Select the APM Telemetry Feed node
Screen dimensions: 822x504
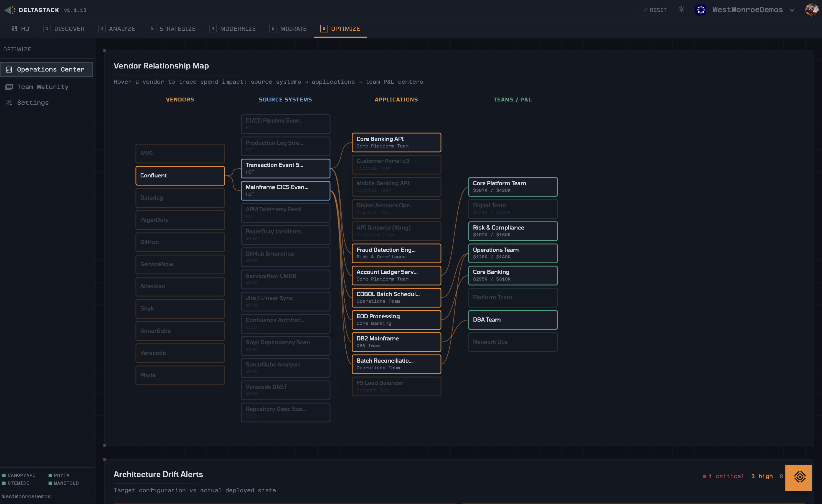[x=286, y=213]
